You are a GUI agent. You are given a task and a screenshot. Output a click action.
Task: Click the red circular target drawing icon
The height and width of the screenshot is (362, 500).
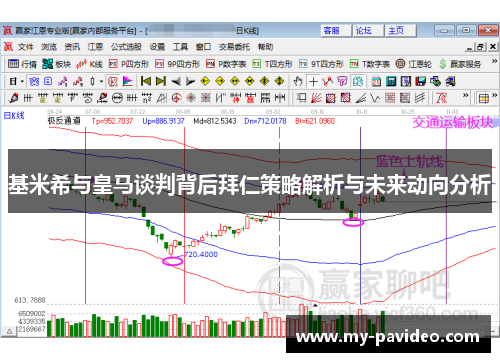(x=176, y=98)
